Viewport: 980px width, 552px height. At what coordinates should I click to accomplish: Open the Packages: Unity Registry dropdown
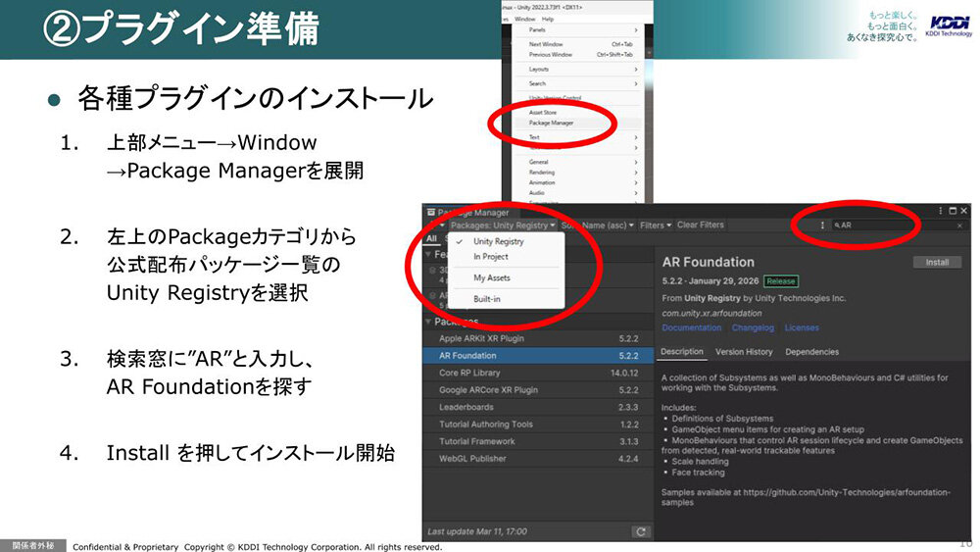503,226
